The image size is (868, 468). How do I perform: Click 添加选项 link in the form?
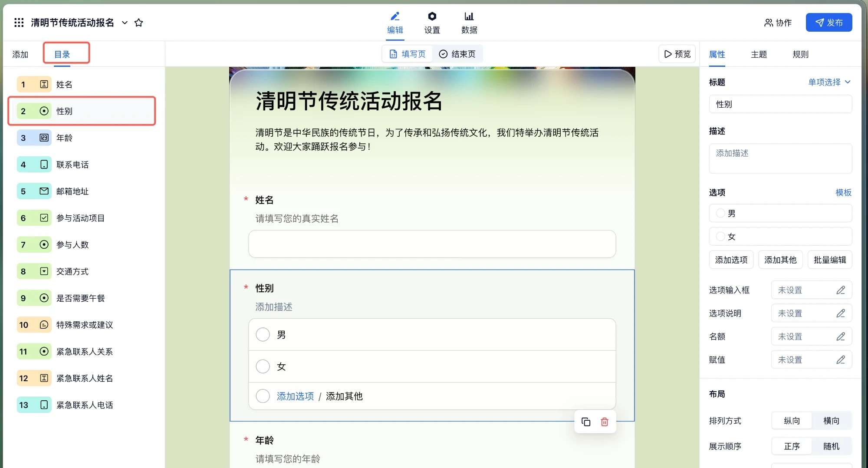(295, 396)
